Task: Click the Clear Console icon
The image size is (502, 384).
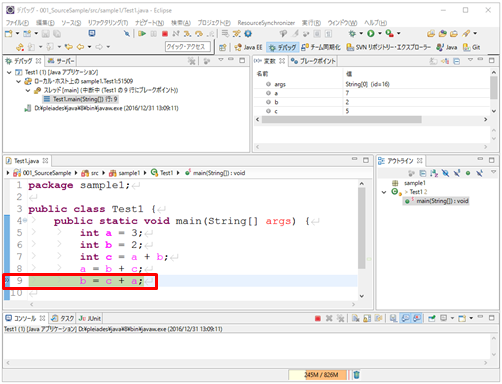Action: pos(356,318)
